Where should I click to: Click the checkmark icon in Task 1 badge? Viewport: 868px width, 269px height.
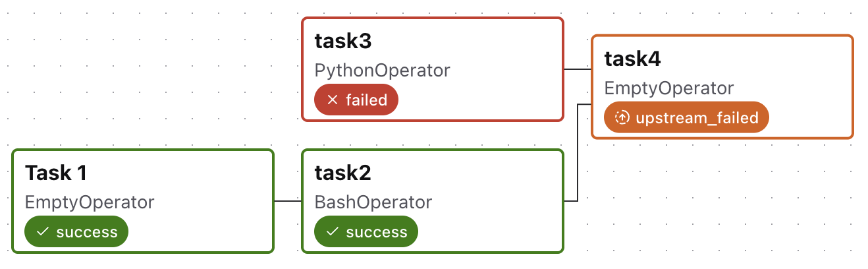(x=43, y=232)
